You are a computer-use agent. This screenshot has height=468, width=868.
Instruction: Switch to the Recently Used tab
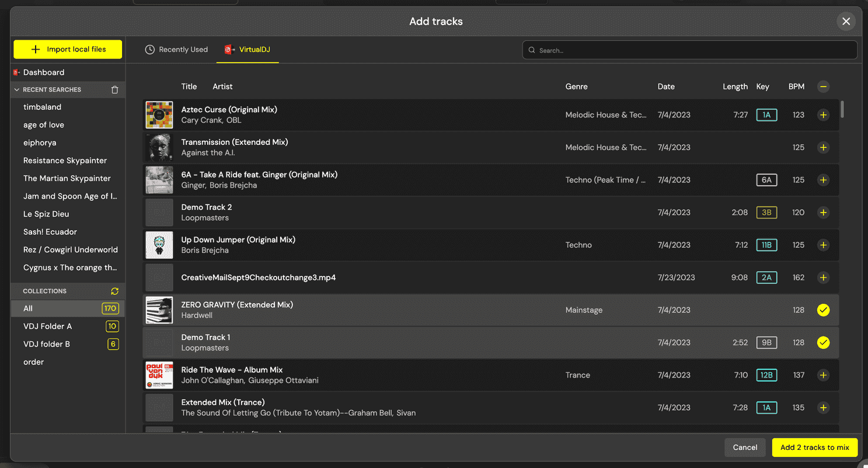click(x=176, y=50)
